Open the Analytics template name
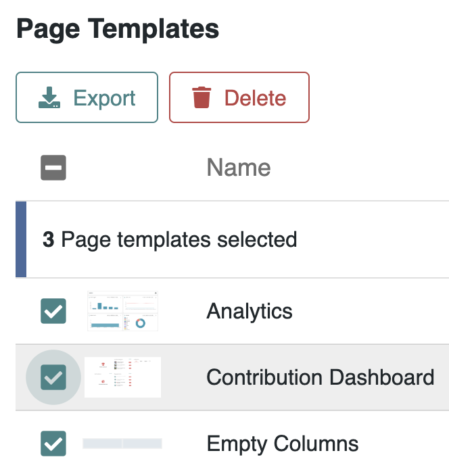Image resolution: width=449 pixels, height=476 pixels. (250, 311)
